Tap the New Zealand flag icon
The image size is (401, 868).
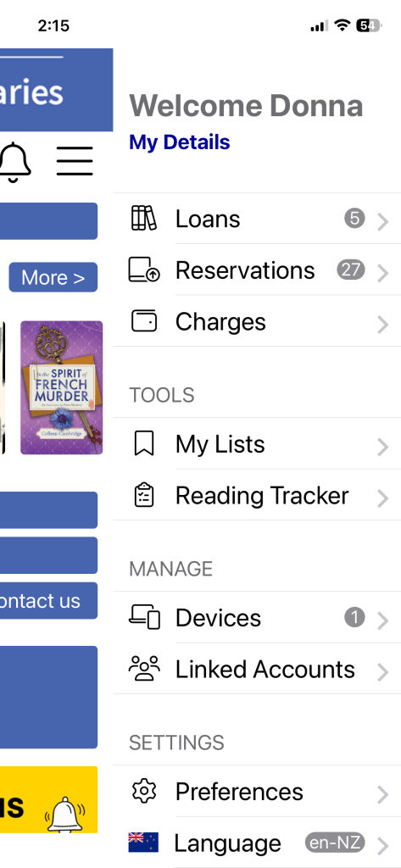[143, 842]
